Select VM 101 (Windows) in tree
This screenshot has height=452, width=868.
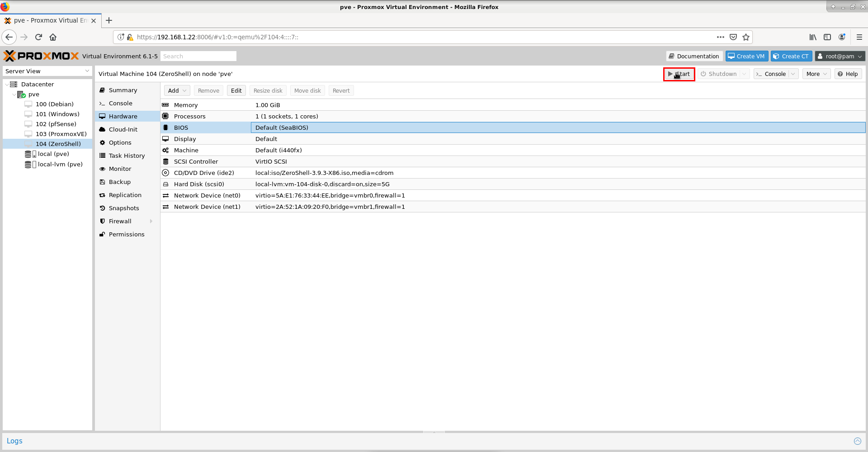(x=57, y=114)
